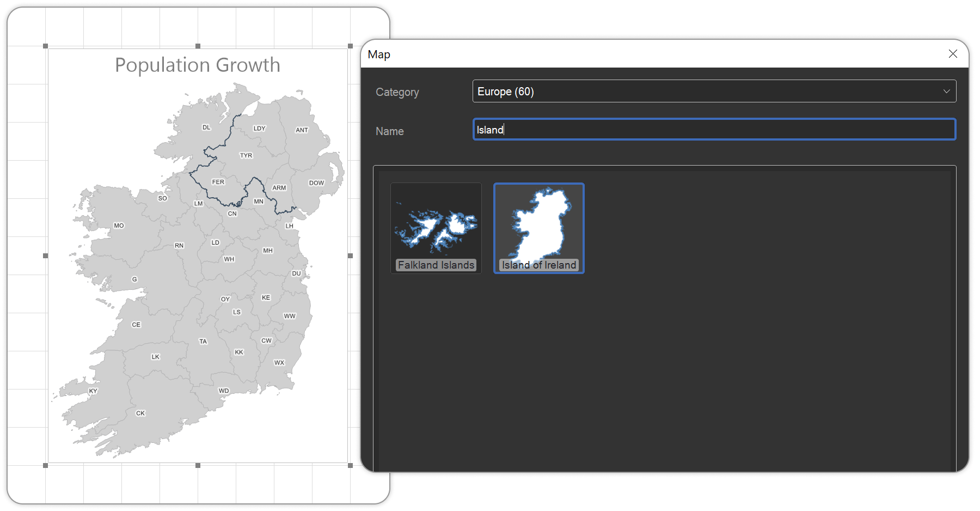Screen dimensions: 980x511
Task: Click the CN county label on map
Action: [x=232, y=214]
